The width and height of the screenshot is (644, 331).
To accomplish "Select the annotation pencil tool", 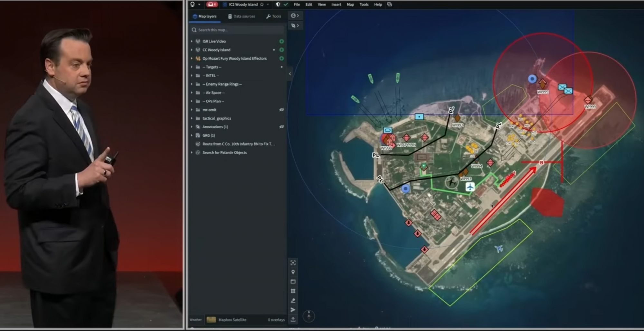I will pyautogui.click(x=293, y=300).
